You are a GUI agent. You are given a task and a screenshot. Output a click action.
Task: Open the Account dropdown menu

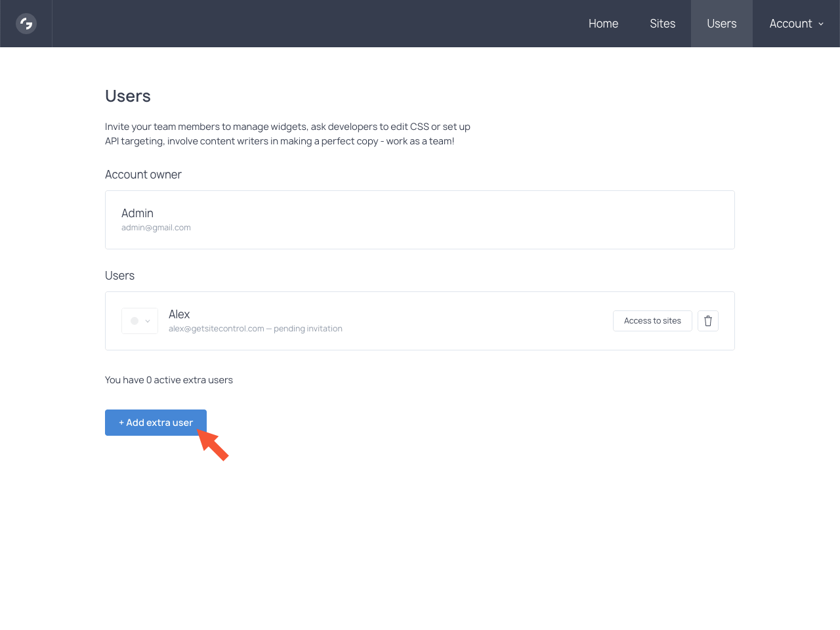790,24
